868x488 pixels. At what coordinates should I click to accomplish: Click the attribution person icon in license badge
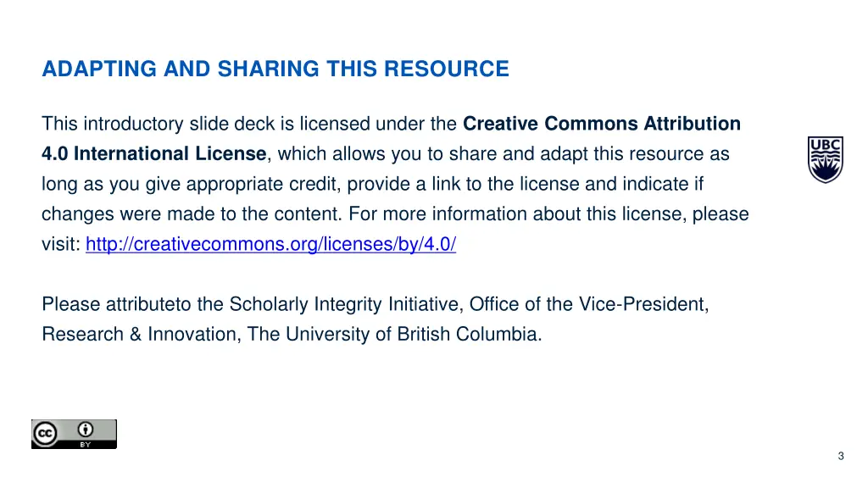coord(85,429)
